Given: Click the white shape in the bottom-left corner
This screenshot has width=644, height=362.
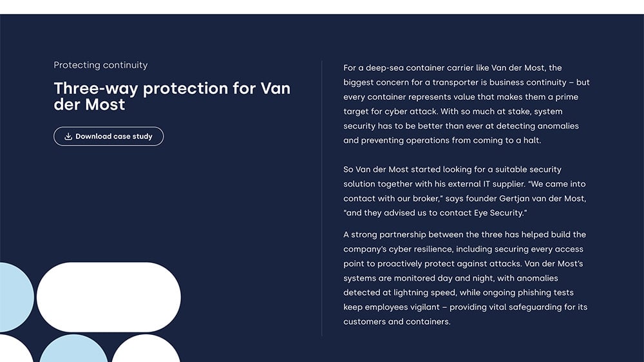Looking at the screenshot, I should pyautogui.click(x=13, y=352).
